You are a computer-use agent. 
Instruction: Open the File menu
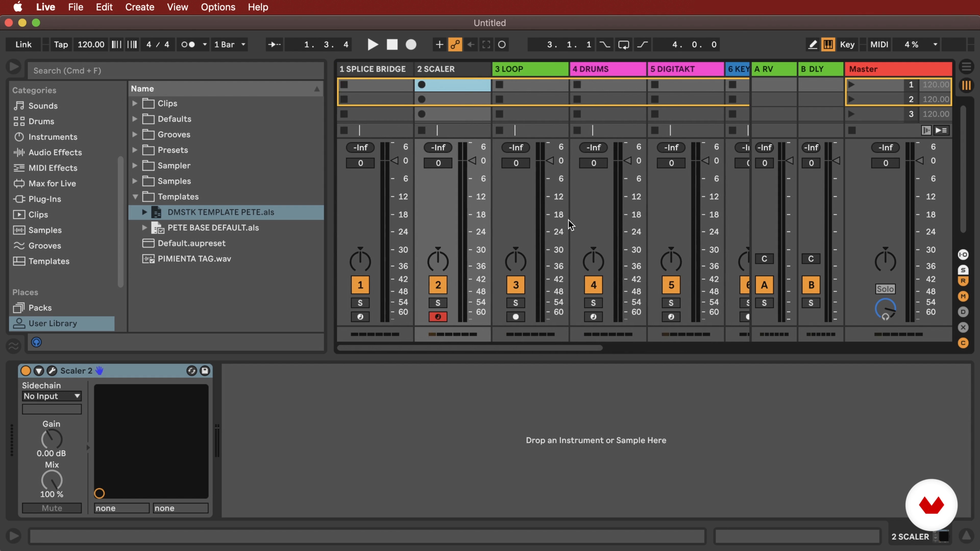coord(76,7)
